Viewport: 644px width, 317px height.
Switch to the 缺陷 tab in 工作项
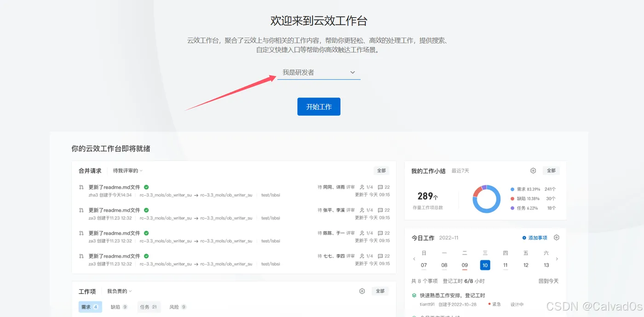[119, 307]
